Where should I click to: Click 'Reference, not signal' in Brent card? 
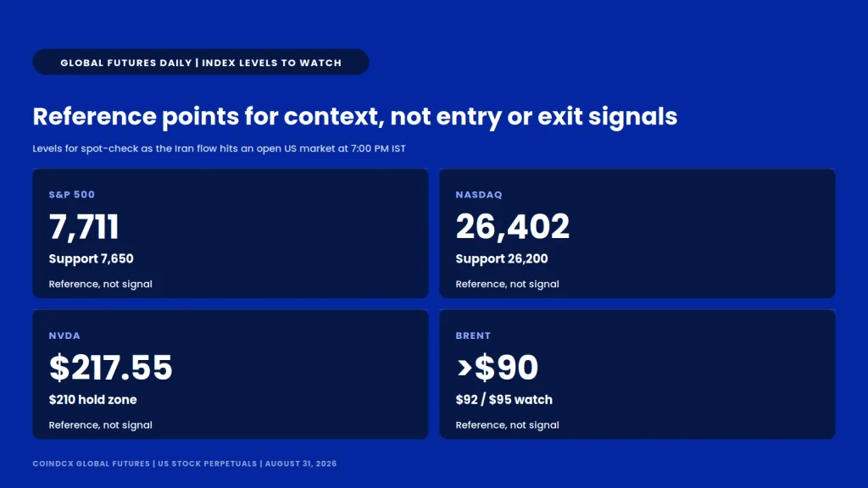click(507, 425)
